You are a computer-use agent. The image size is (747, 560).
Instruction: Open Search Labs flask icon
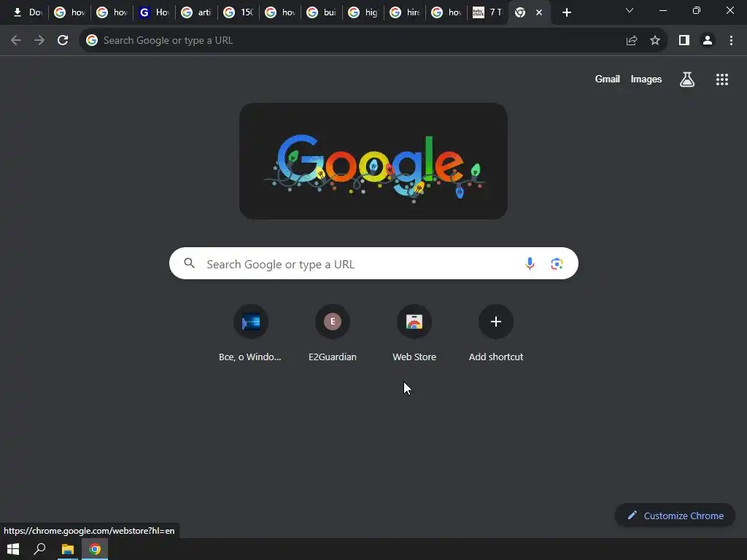pyautogui.click(x=687, y=79)
